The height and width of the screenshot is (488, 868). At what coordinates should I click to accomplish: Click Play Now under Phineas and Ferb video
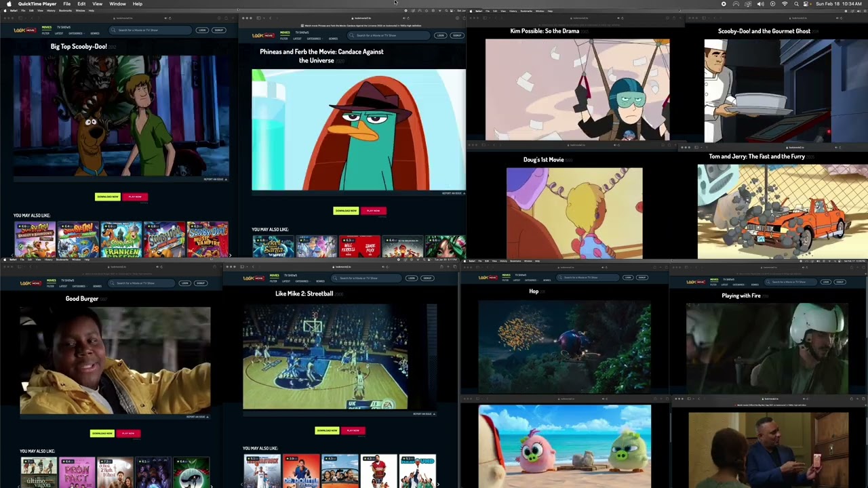(374, 211)
